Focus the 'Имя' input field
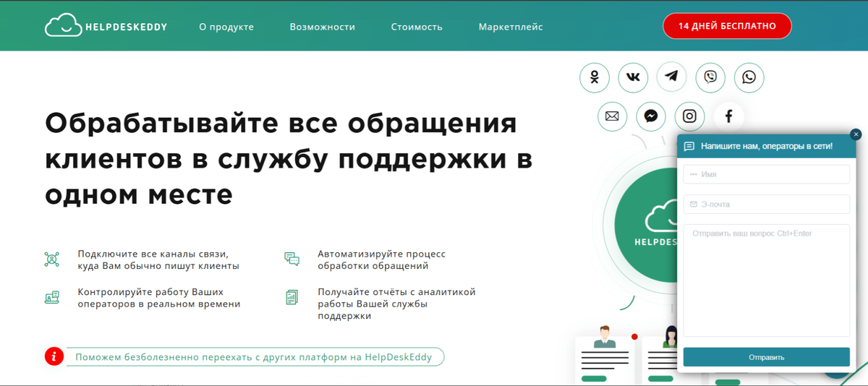The width and height of the screenshot is (868, 386). click(767, 174)
